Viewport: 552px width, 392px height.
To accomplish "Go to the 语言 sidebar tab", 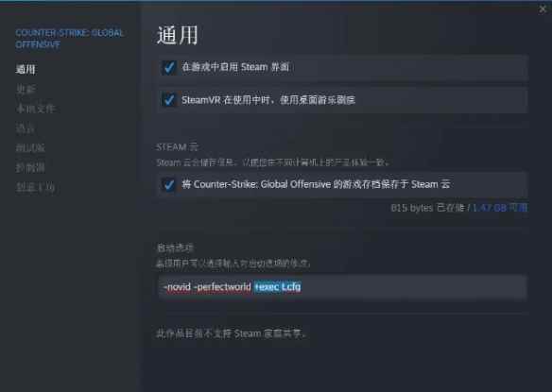I will tap(26, 128).
